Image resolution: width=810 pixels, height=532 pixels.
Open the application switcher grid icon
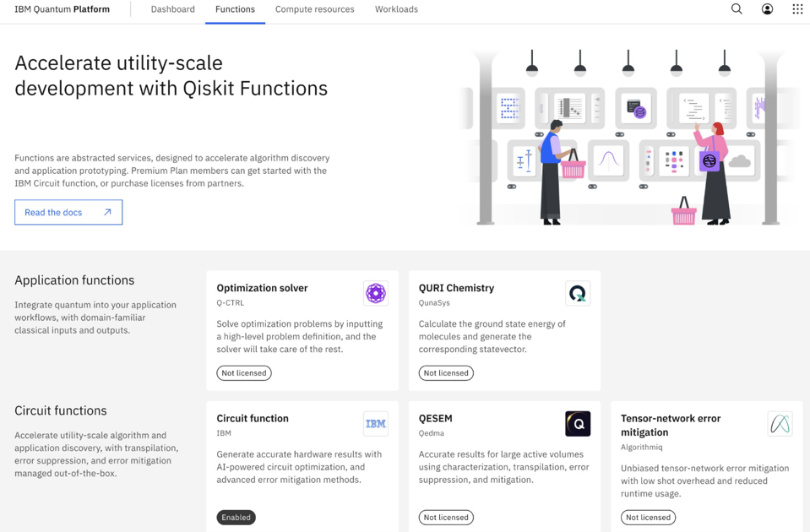[x=796, y=9]
